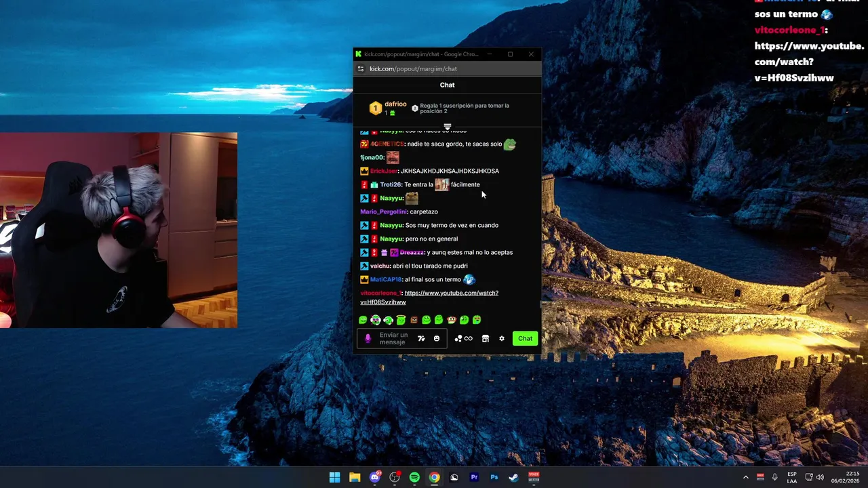Click username MatiCAP18 in chat

click(x=386, y=279)
